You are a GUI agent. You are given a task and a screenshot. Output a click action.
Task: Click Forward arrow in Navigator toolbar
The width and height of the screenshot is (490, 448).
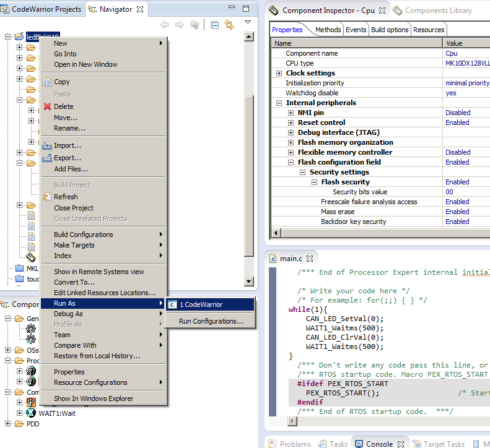click(180, 25)
